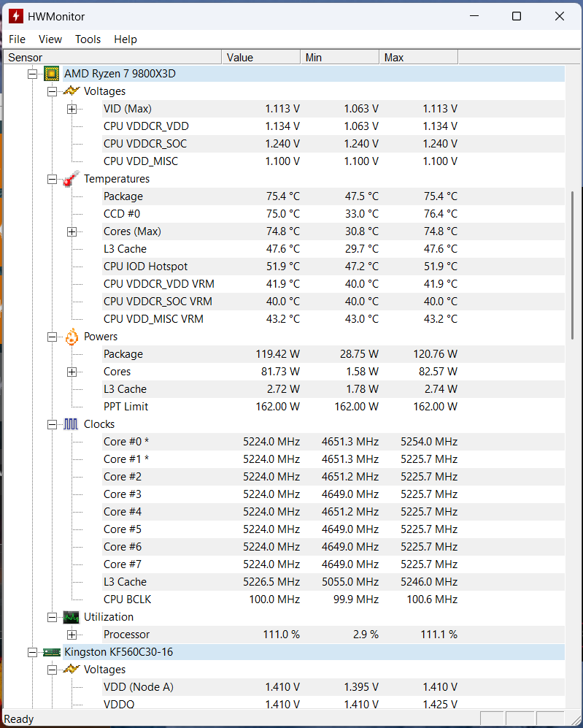Select the PPT Limit row

pyautogui.click(x=333, y=407)
